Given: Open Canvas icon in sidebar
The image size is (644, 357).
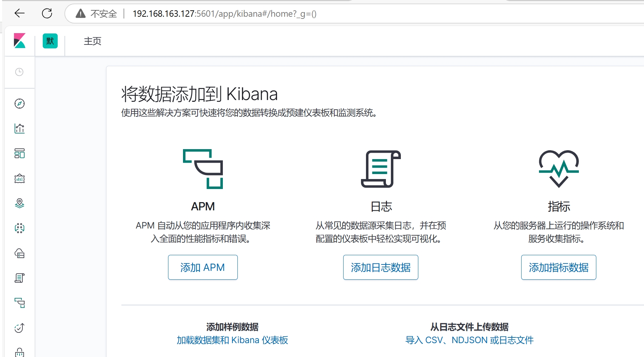Looking at the screenshot, I should (20, 178).
